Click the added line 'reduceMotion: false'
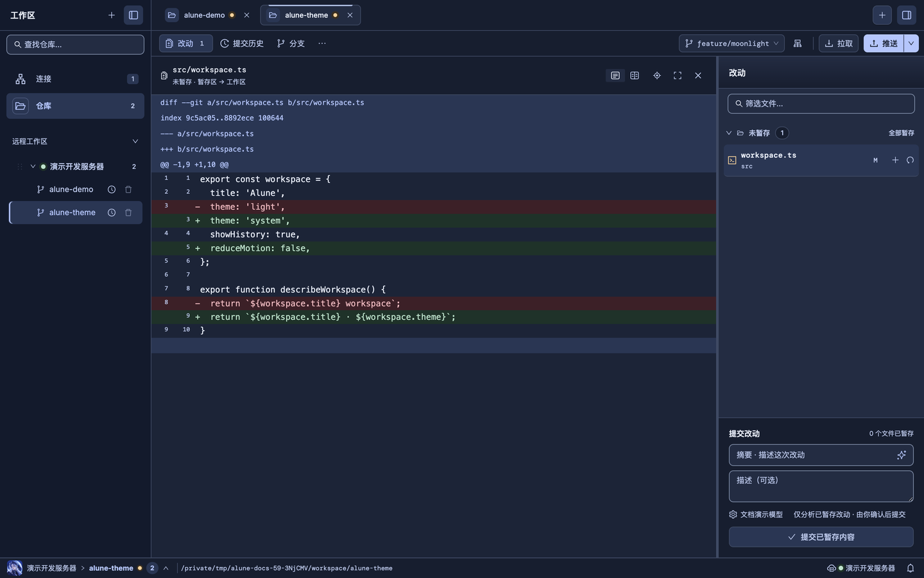This screenshot has width=924, height=578. (x=434, y=248)
